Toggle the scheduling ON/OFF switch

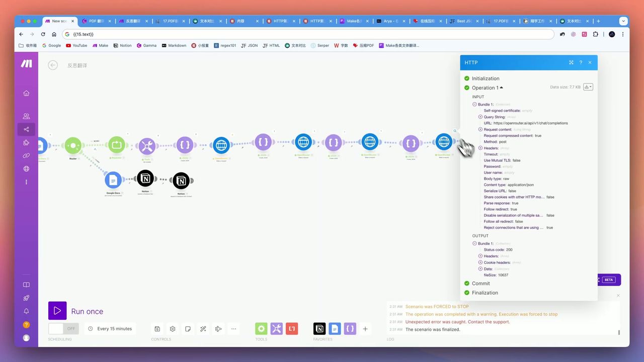pos(64,329)
